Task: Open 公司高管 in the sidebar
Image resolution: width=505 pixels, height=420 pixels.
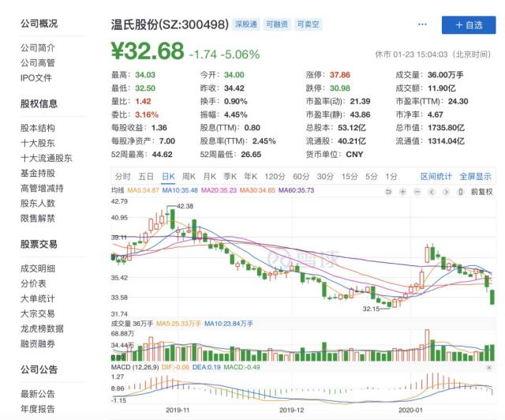Action: tap(38, 63)
